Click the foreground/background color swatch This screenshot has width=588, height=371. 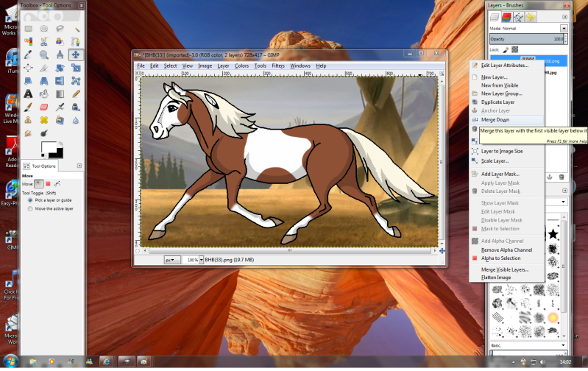click(52, 149)
